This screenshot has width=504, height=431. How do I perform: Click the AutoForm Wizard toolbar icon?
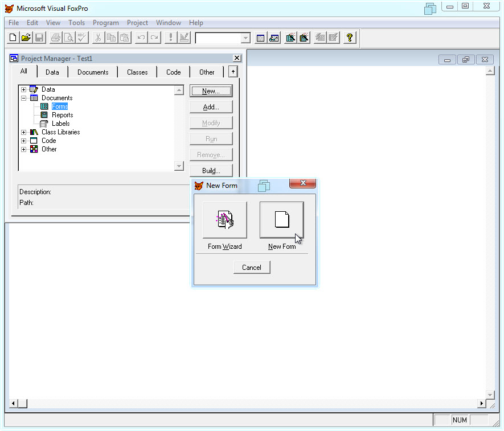(320, 38)
